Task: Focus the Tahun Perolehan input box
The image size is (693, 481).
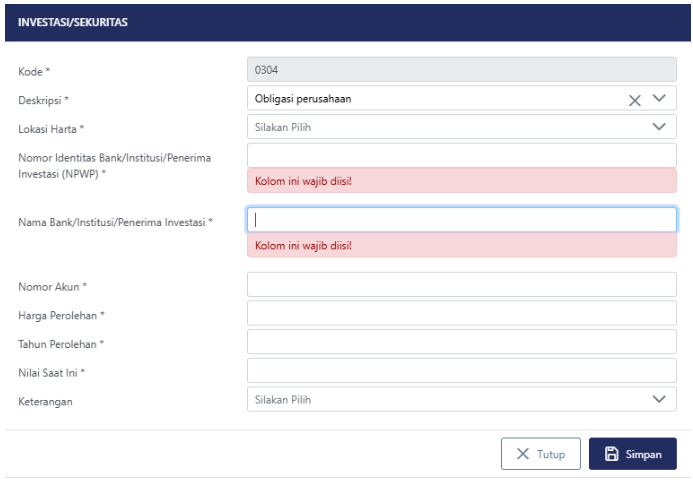Action: pyautogui.click(x=461, y=342)
